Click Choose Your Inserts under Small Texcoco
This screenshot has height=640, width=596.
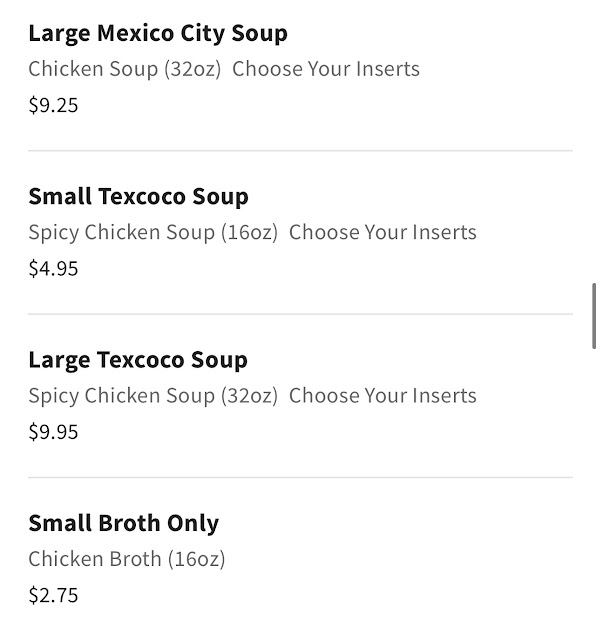(x=383, y=233)
